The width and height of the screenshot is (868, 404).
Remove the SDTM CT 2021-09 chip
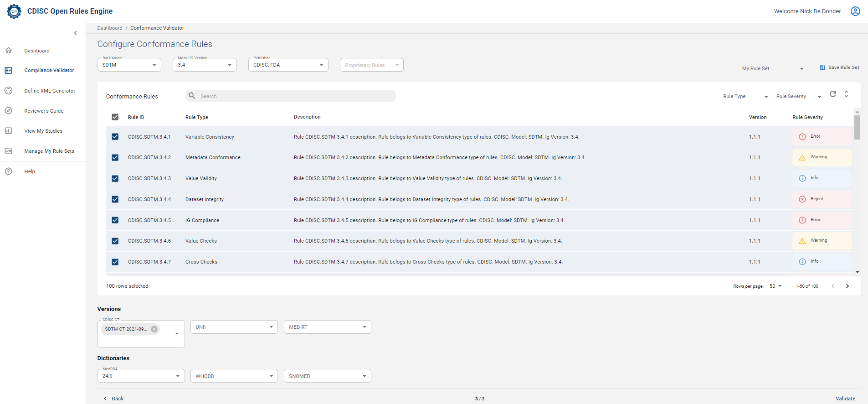click(x=154, y=329)
